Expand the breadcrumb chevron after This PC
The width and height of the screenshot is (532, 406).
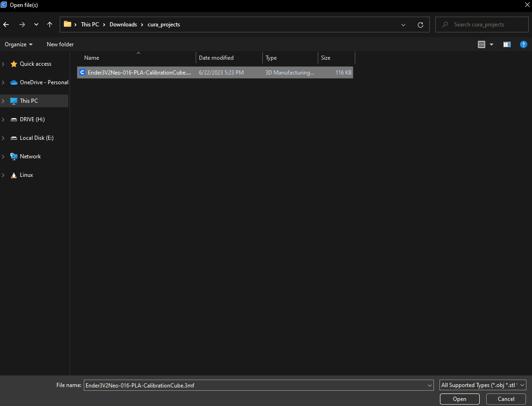pyautogui.click(x=104, y=25)
